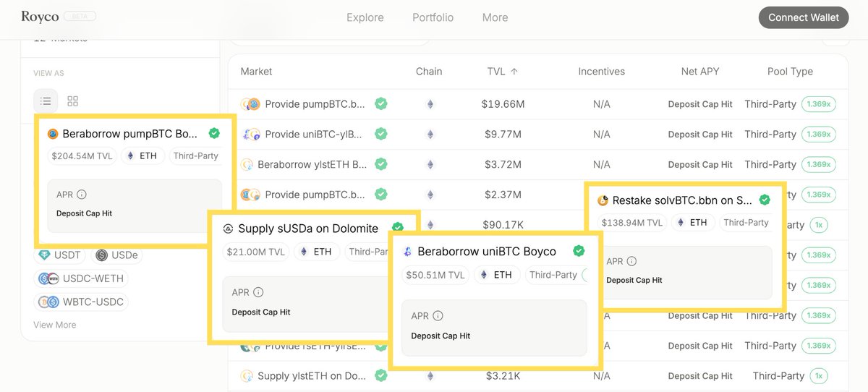Click the WBTC-USDC pair icon in sidebar
Screen dimensions: 868x392
coord(48,302)
